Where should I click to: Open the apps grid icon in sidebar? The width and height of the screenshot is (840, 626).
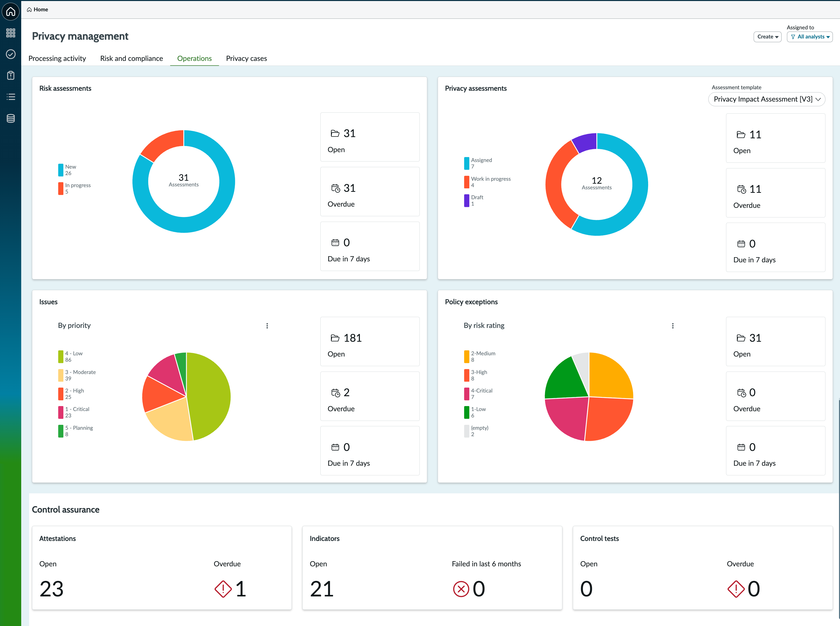[x=11, y=33]
